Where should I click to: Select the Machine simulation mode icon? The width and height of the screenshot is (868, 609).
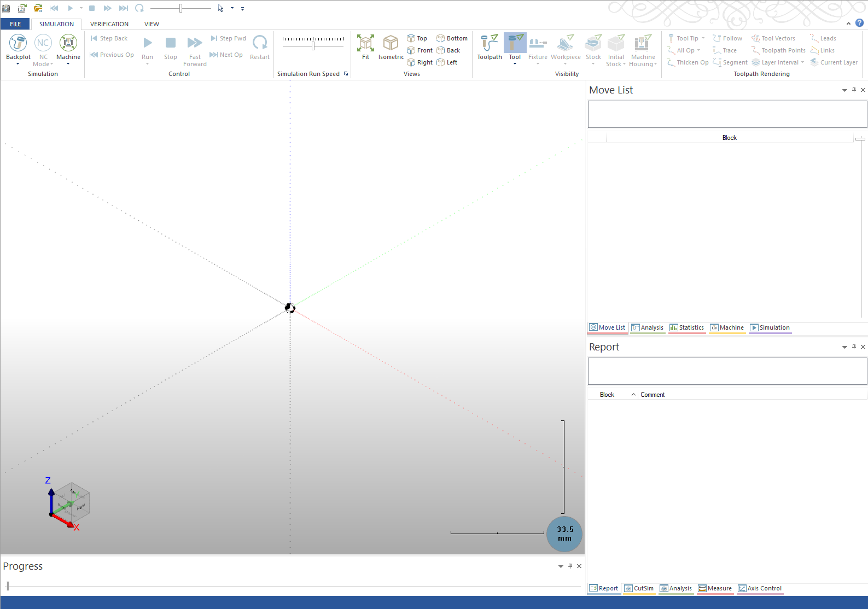point(68,43)
